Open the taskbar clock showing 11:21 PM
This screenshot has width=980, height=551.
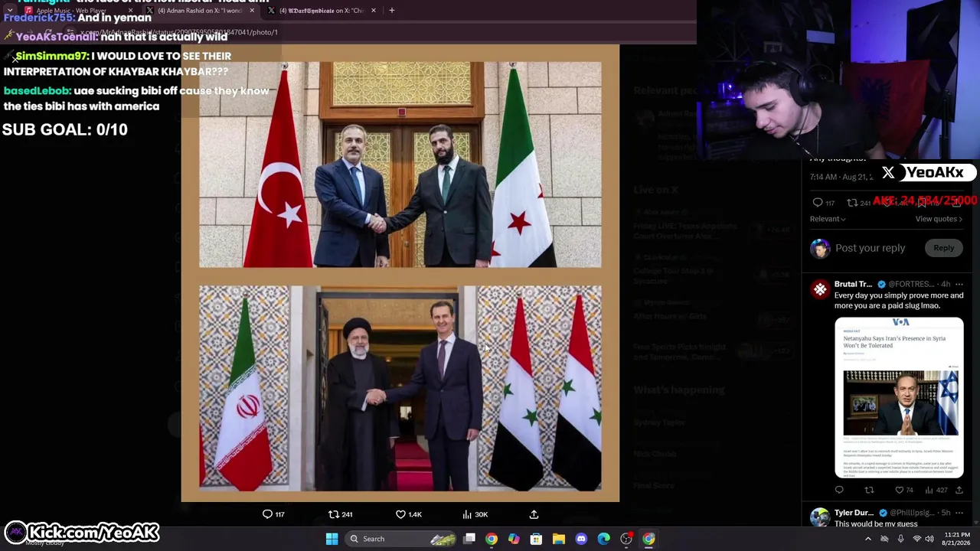pyautogui.click(x=957, y=539)
